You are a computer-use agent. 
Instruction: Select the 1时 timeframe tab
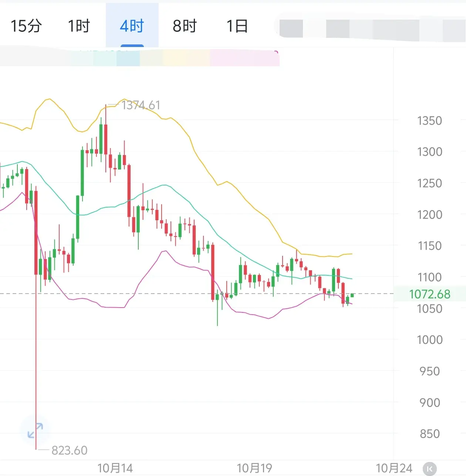click(79, 26)
